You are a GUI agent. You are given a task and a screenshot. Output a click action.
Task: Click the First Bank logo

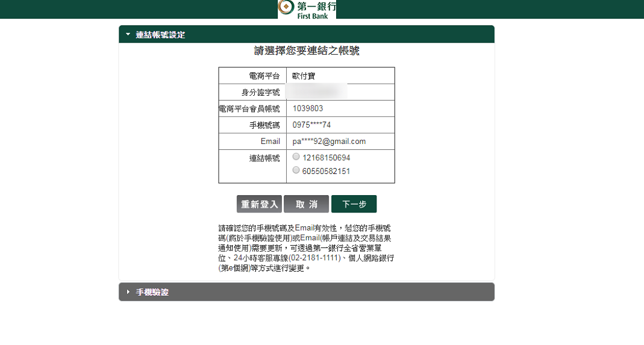point(307,10)
